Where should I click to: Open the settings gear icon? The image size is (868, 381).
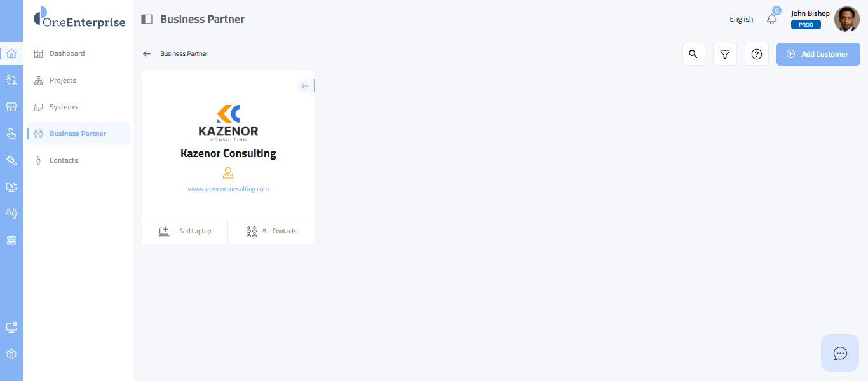point(11,354)
